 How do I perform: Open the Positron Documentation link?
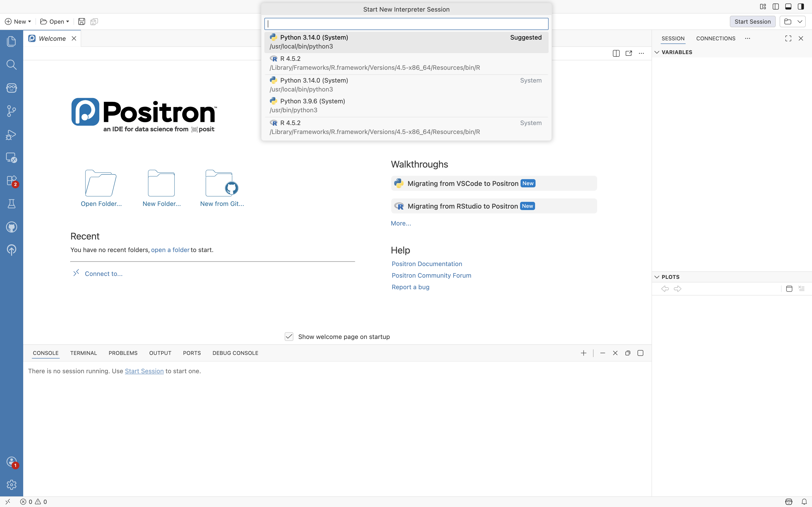point(427,264)
